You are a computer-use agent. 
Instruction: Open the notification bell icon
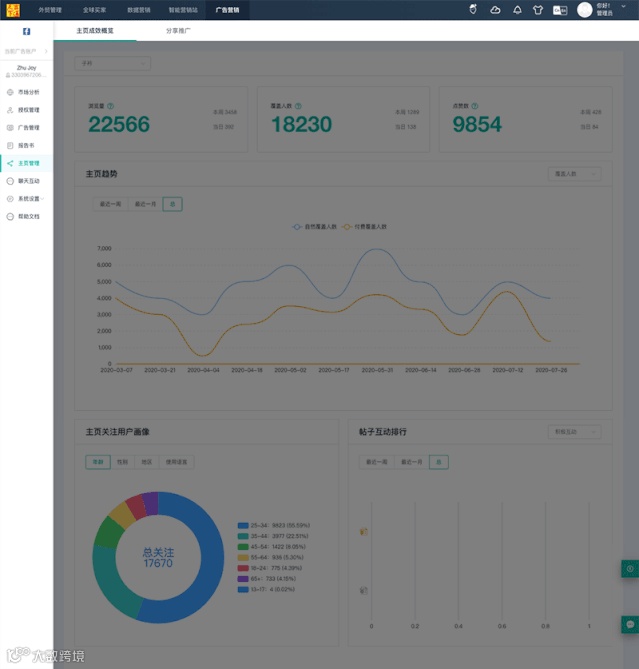517,10
